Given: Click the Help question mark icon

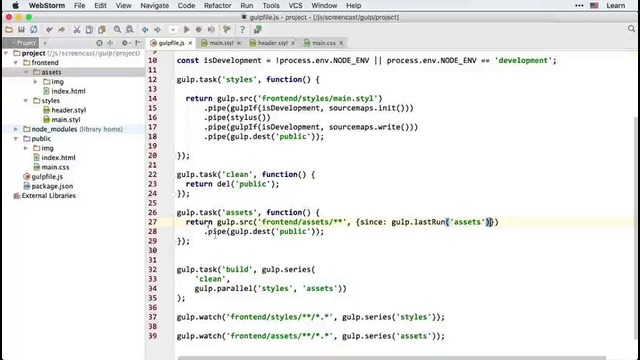Looking at the screenshot, I should [242, 29].
